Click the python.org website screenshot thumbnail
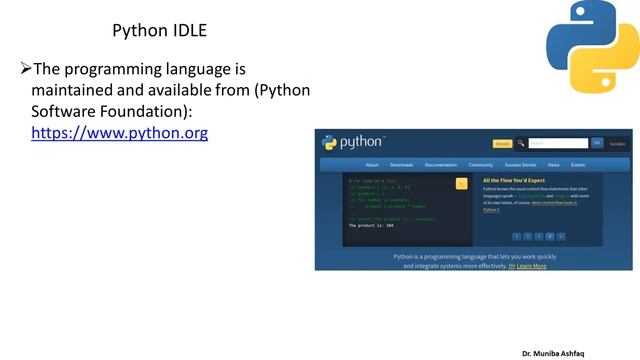The height and width of the screenshot is (360, 640). pos(473,200)
